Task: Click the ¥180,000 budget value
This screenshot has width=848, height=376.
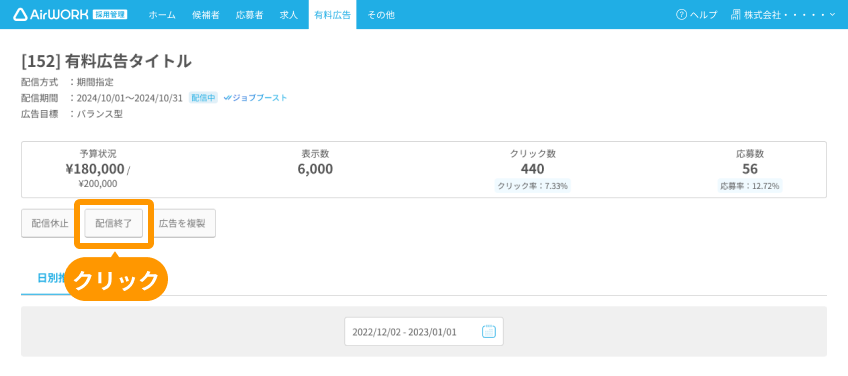Action: (x=95, y=169)
